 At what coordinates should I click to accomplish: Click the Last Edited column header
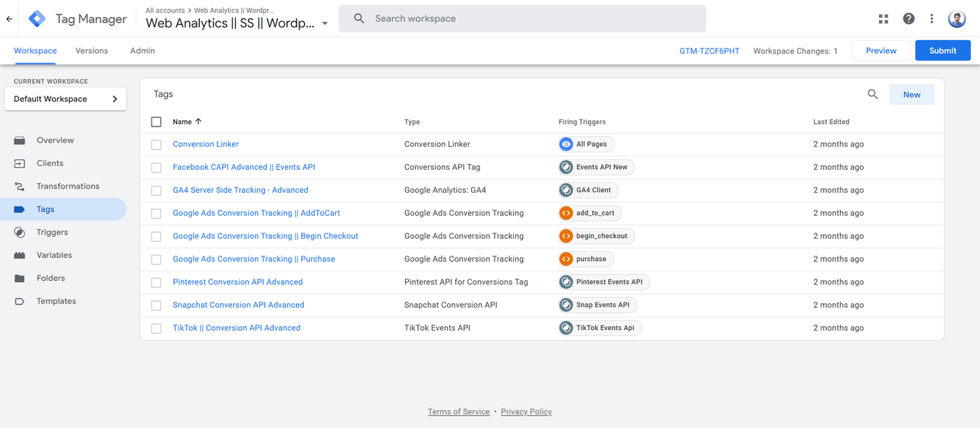point(831,122)
